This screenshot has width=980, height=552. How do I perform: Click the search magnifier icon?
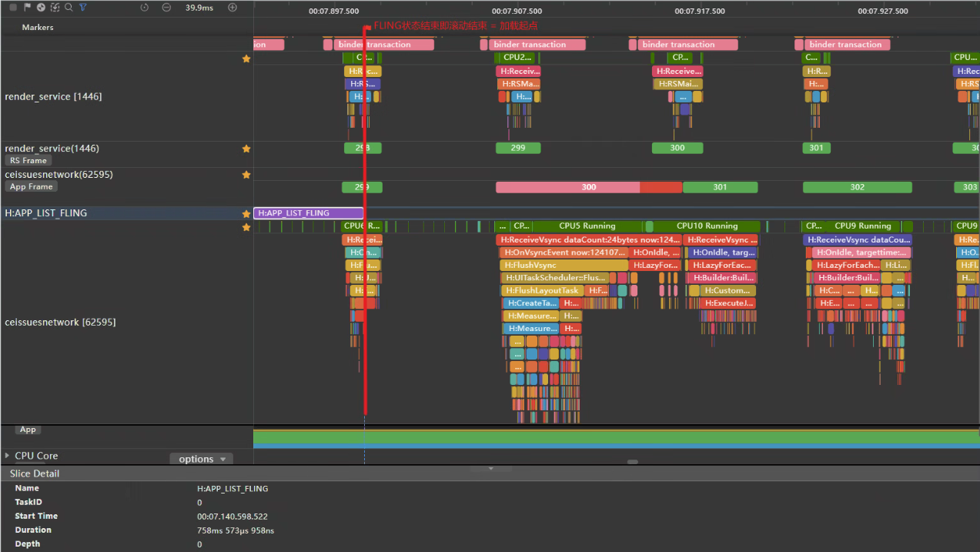pos(69,7)
